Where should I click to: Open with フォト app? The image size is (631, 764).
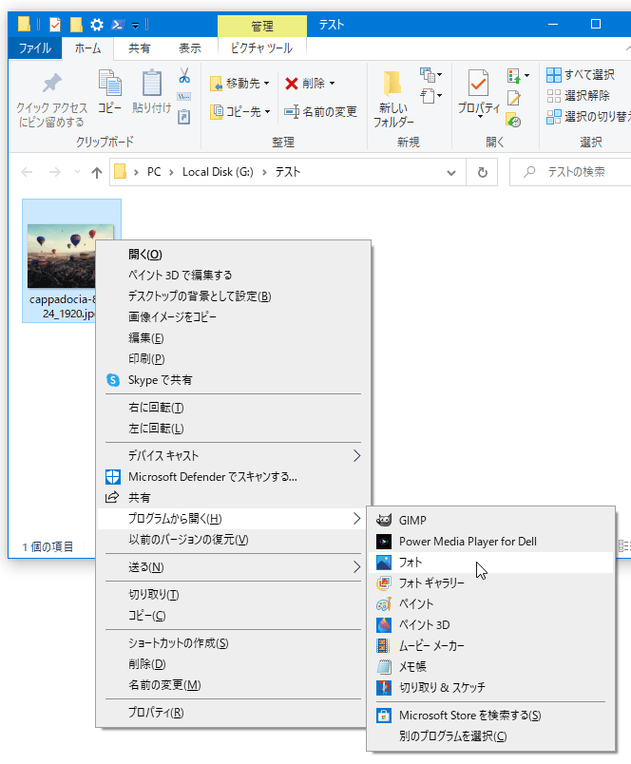pyautogui.click(x=491, y=562)
